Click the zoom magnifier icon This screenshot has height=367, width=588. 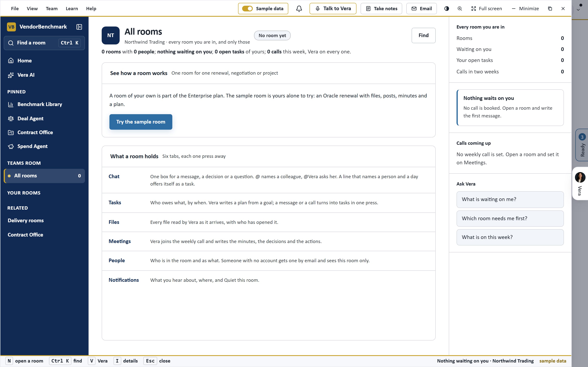460,9
